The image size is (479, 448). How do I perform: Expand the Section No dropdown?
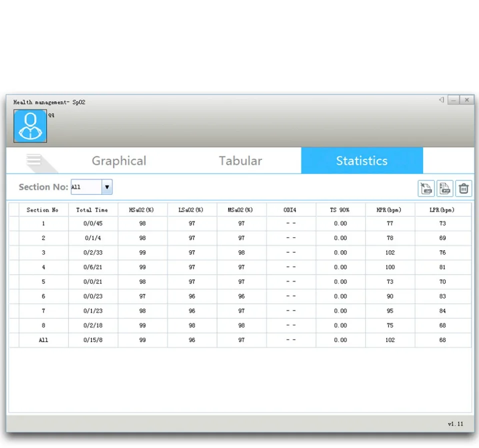[x=107, y=187]
